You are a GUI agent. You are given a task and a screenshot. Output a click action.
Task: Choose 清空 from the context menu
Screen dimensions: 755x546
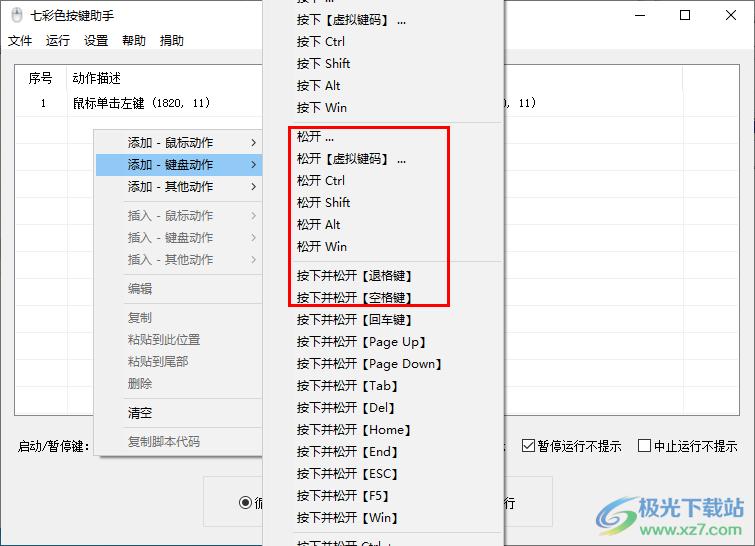[x=140, y=413]
